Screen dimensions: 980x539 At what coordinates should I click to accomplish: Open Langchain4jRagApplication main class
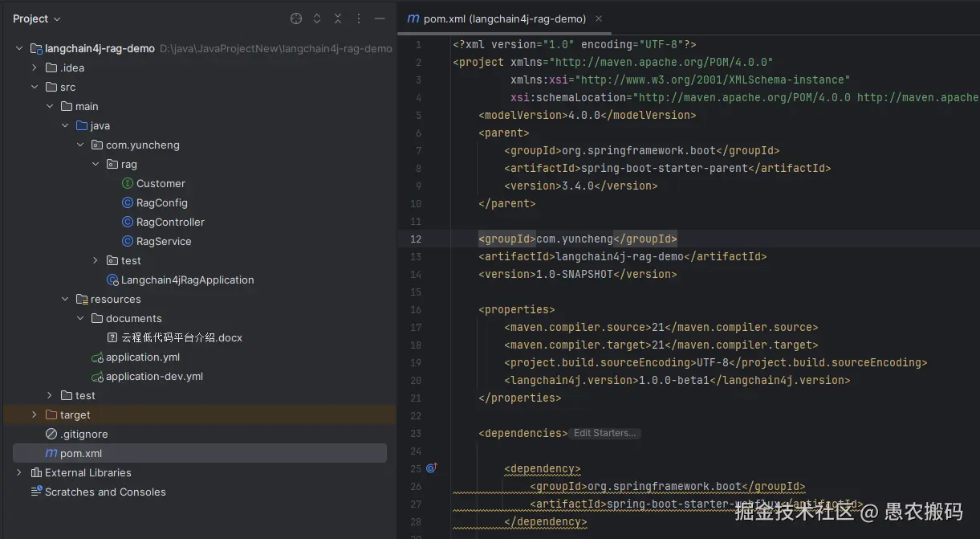(187, 280)
